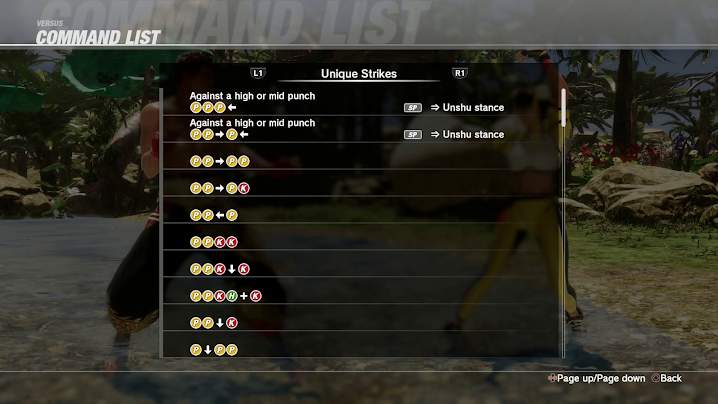This screenshot has width=718, height=404.
Task: Click the down arrow in PPK↓K combo
Action: [232, 269]
